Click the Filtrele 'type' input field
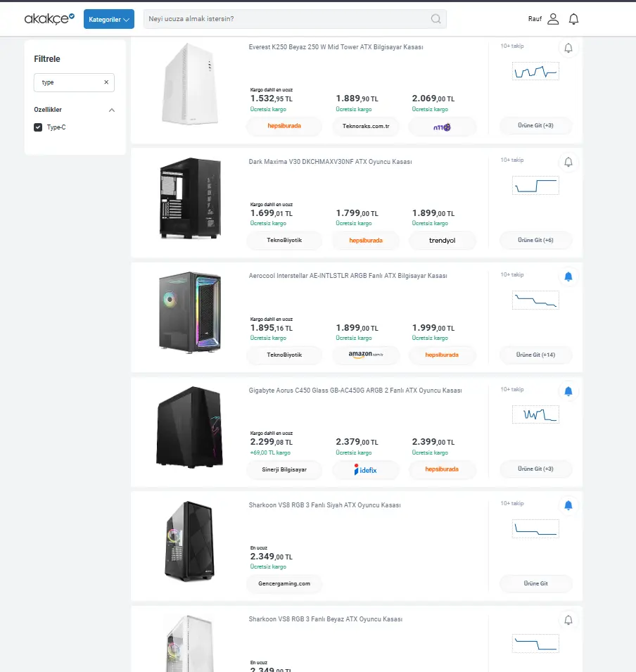Viewport: 636px width, 672px height. (74, 82)
